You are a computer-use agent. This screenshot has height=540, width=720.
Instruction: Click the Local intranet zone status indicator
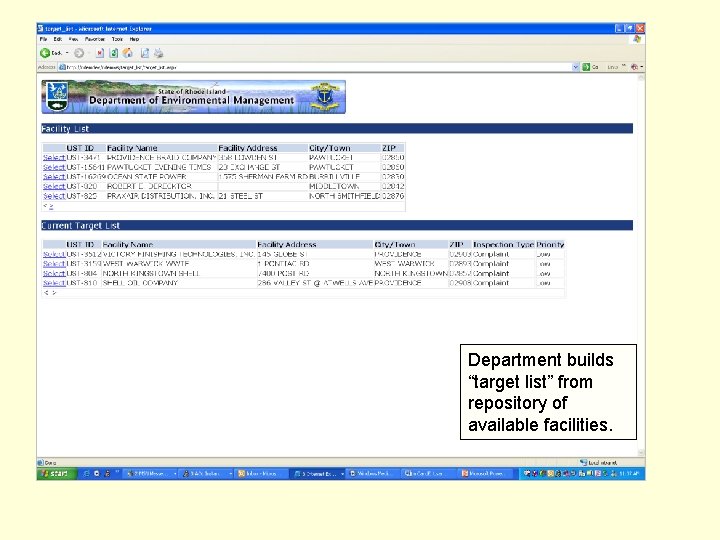pyautogui.click(x=598, y=462)
